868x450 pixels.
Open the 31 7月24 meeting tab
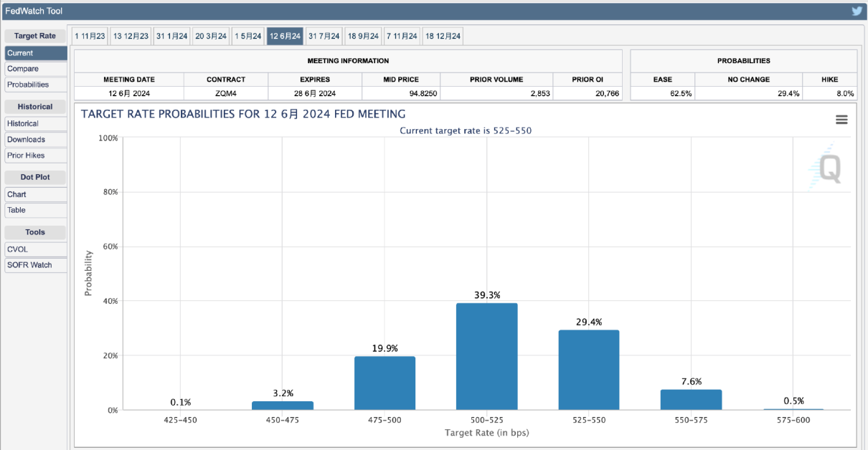324,36
